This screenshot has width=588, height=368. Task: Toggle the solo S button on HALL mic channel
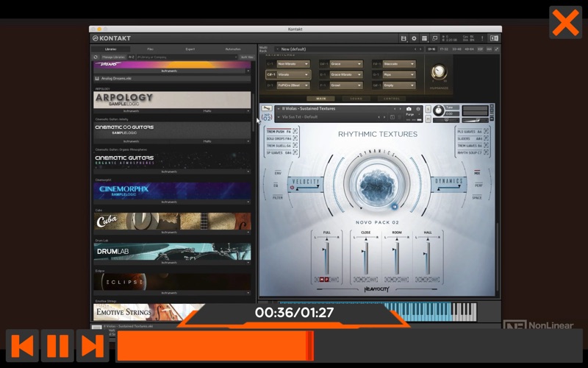coord(417,280)
